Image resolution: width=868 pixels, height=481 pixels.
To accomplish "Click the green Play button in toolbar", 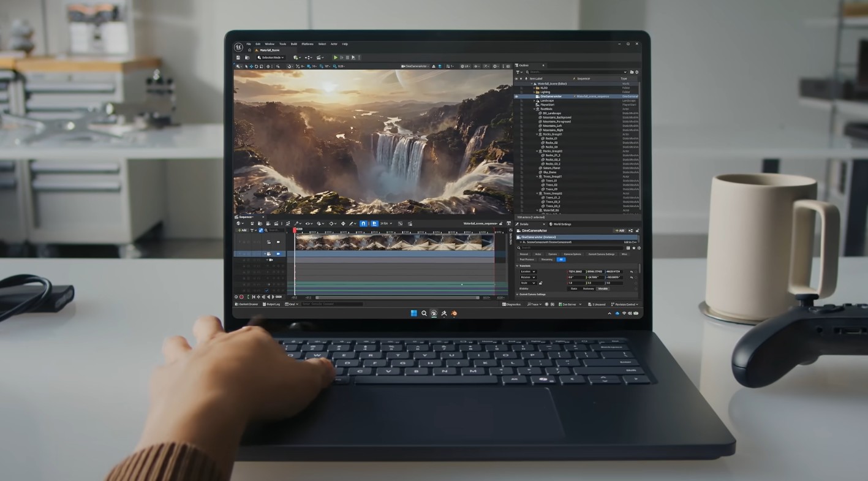I will tap(335, 58).
